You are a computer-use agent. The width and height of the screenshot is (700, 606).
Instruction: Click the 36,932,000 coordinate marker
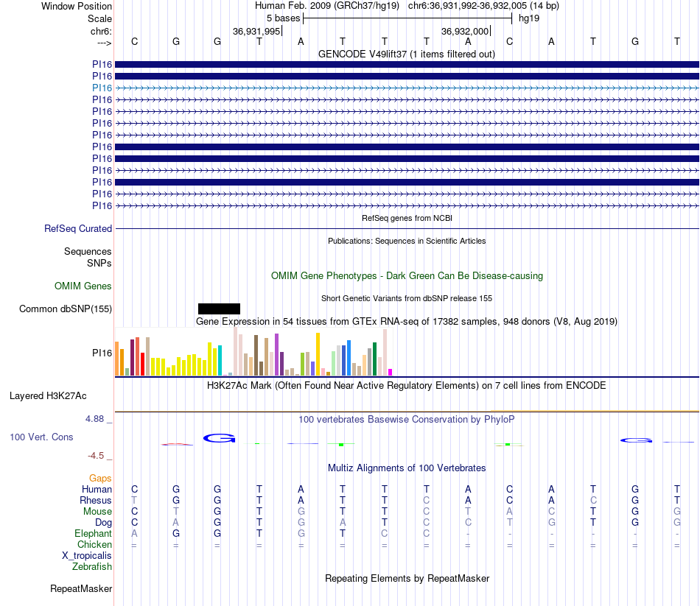pos(465,31)
